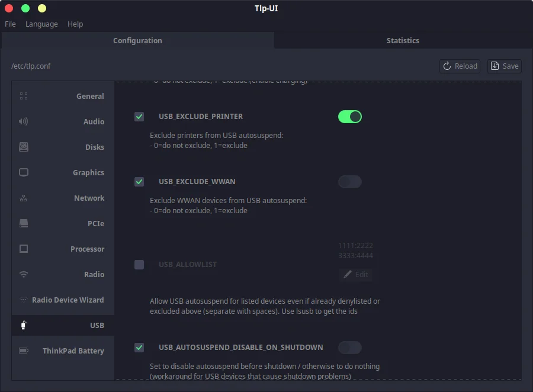Open Disks category via its drive icon
The image size is (533, 392).
24,147
